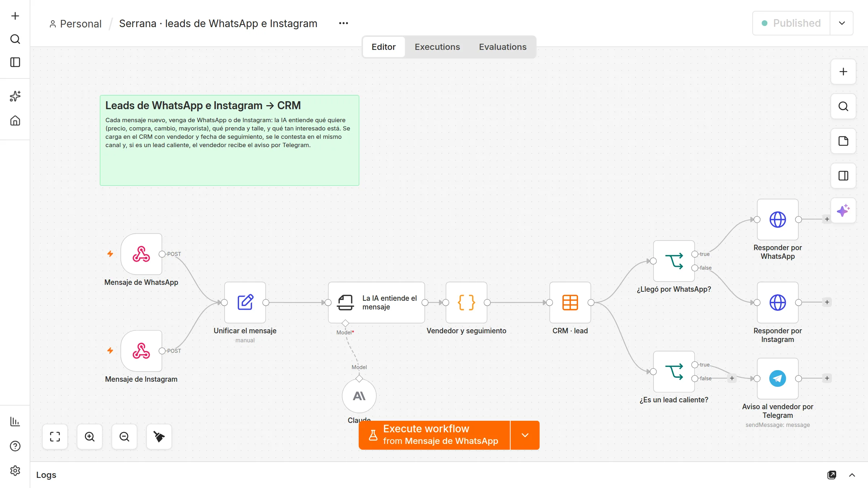Switch to the Executions tab
The width and height of the screenshot is (868, 488).
[x=437, y=47]
